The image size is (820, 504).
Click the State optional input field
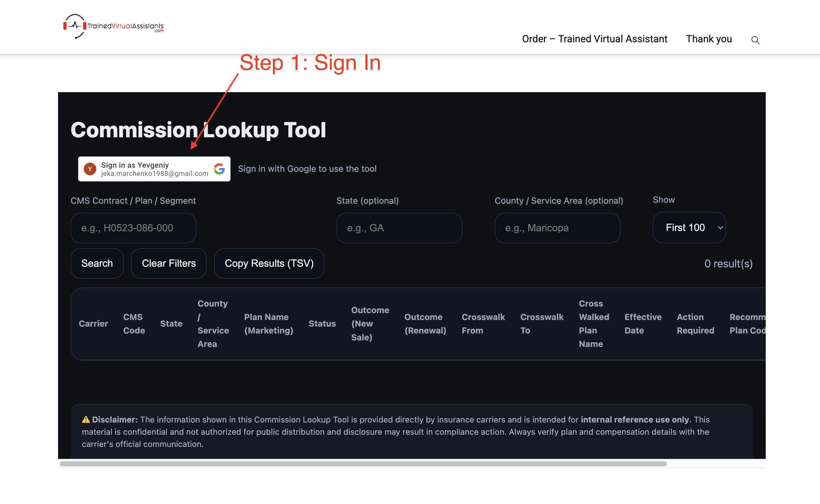(399, 228)
